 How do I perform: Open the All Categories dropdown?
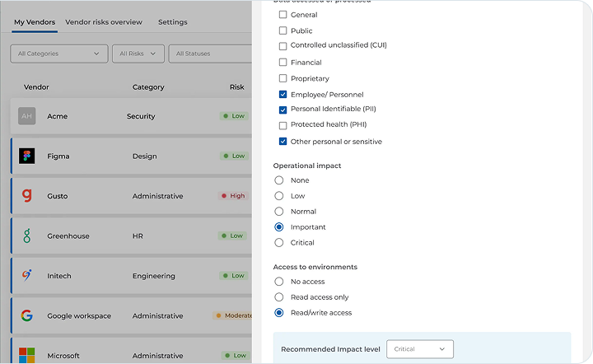click(59, 54)
